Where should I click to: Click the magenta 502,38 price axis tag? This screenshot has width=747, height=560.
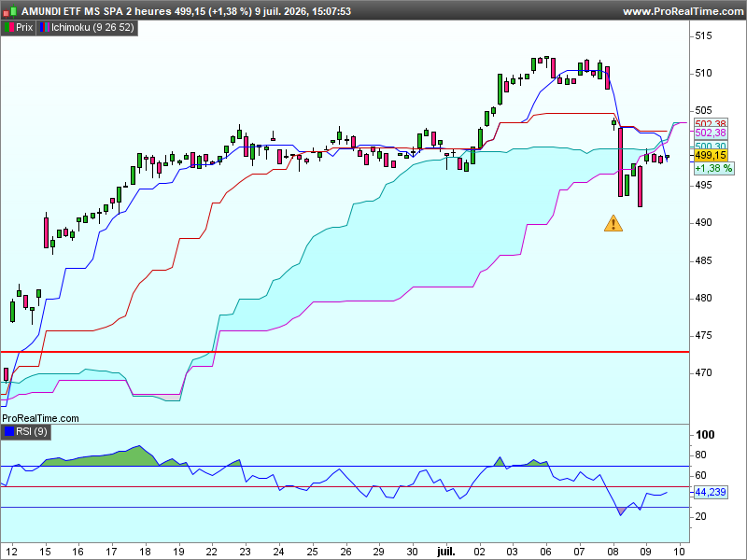(711, 133)
